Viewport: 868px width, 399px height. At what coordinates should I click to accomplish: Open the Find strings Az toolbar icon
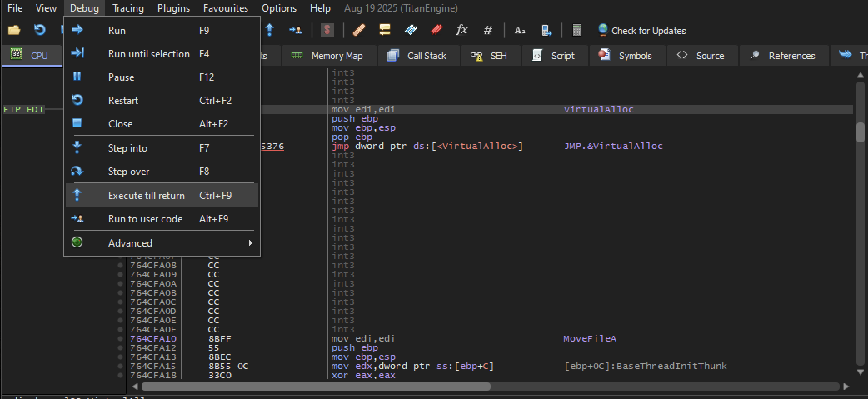pyautogui.click(x=520, y=30)
